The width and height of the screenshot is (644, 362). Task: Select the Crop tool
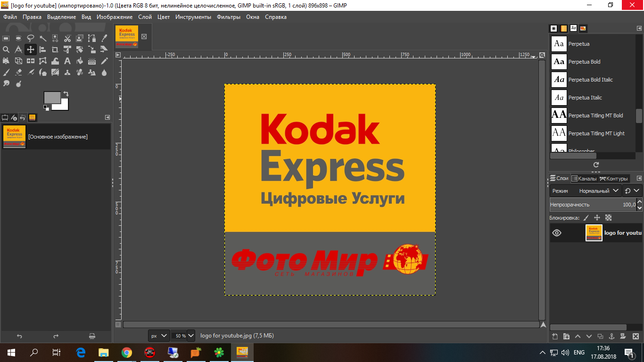(x=55, y=49)
